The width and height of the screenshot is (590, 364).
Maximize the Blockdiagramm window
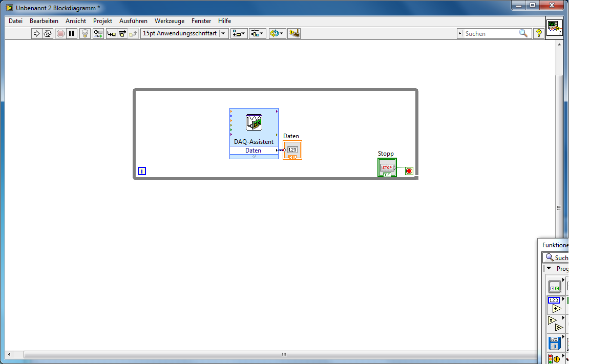[533, 5]
